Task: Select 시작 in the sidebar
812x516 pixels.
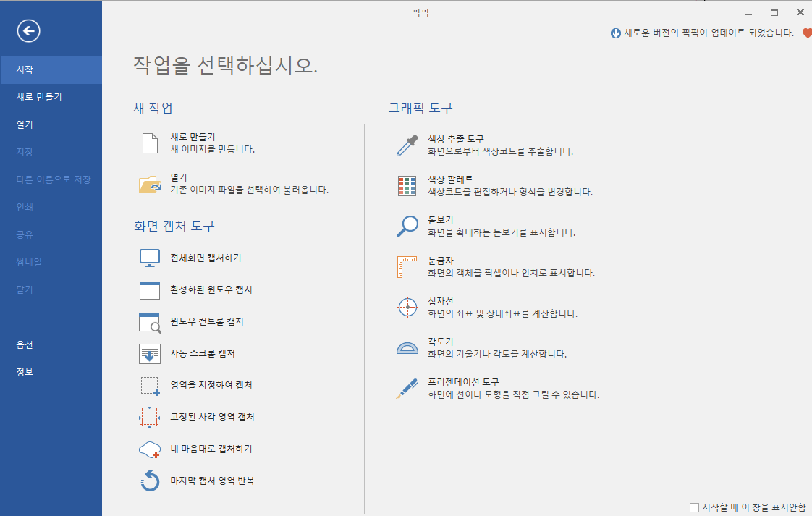Action: (51, 70)
